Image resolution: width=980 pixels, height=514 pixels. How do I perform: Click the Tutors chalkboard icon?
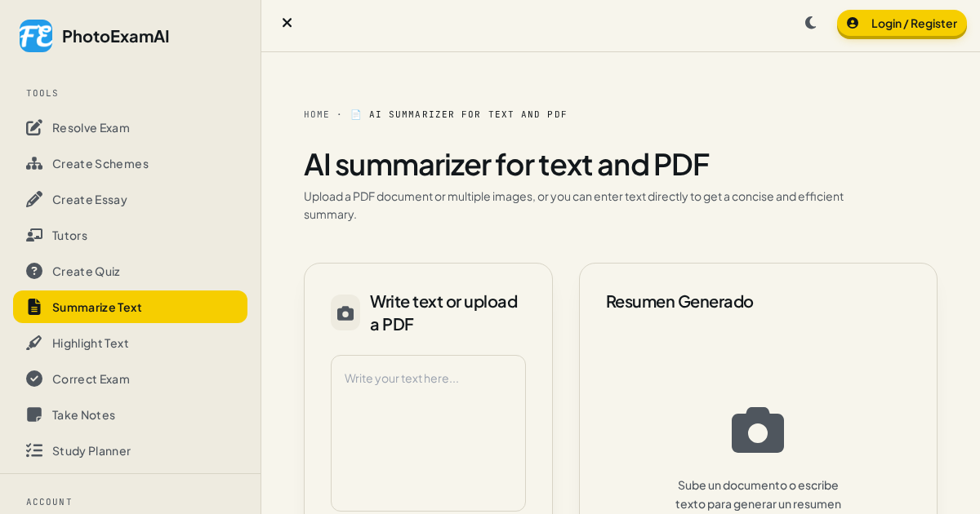pyautogui.click(x=34, y=235)
